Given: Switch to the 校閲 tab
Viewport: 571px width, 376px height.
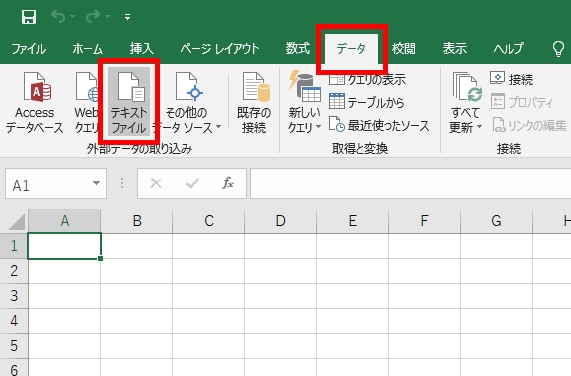Looking at the screenshot, I should coord(403,49).
